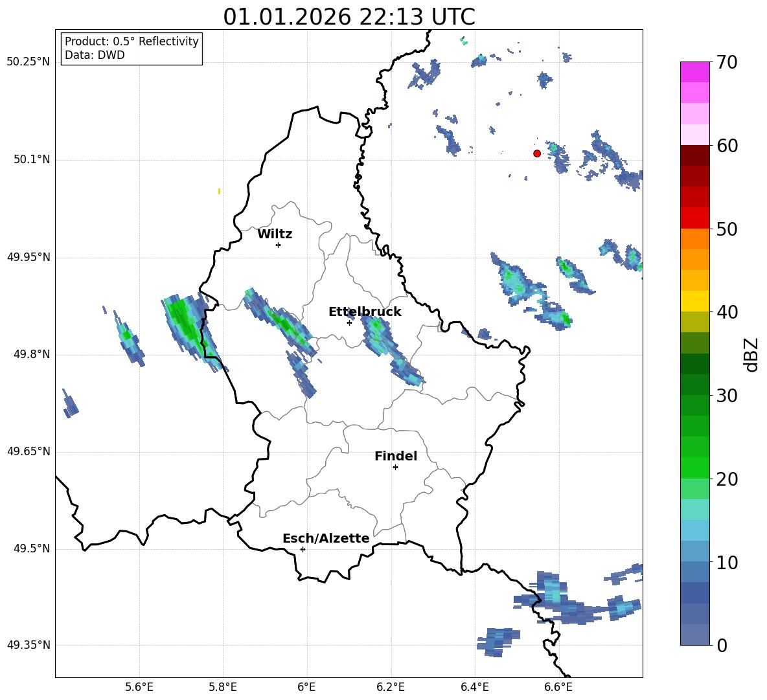Pick the yellow colorbar swatch at 40

[x=694, y=301]
